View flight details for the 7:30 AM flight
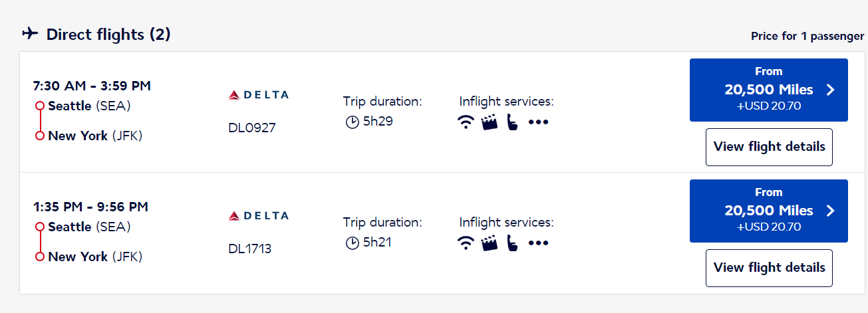Image resolution: width=868 pixels, height=313 pixels. pyautogui.click(x=769, y=147)
